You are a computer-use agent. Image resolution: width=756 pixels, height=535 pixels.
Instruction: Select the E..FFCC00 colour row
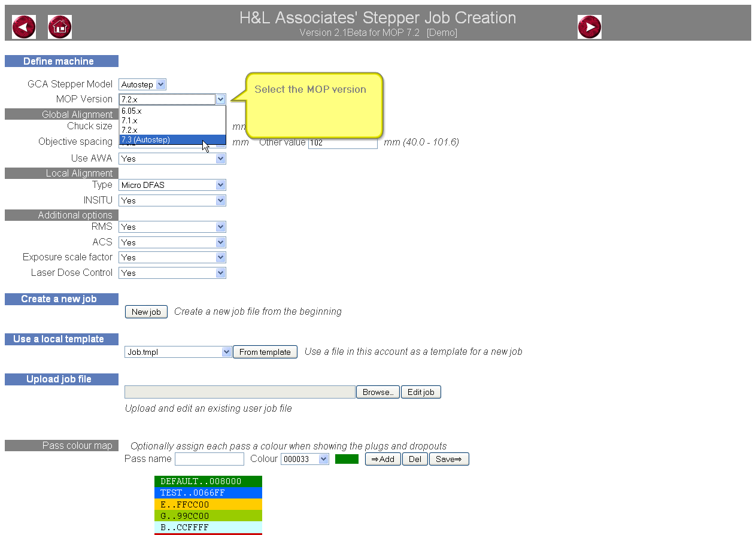coord(208,504)
